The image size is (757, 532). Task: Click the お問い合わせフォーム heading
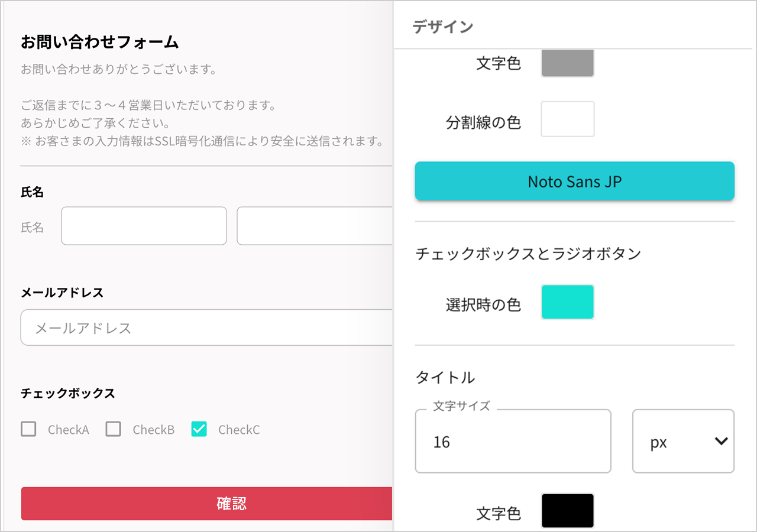pos(99,43)
